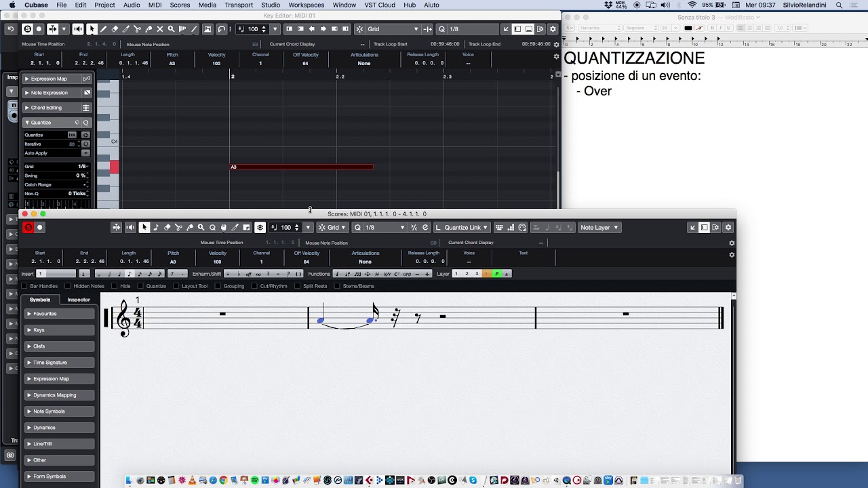Screen dimensions: 868x488
Task: Toggle Auto Apply in Quantize panel
Action: pyautogui.click(x=85, y=153)
